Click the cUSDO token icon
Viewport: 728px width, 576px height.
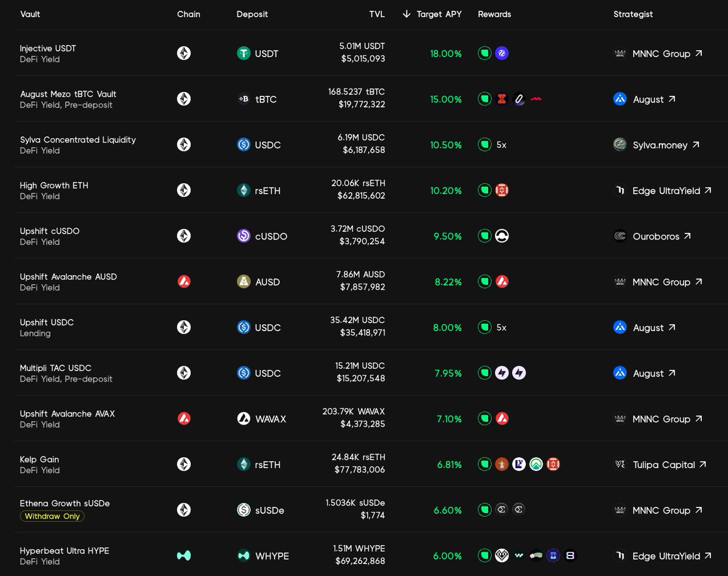tap(243, 236)
